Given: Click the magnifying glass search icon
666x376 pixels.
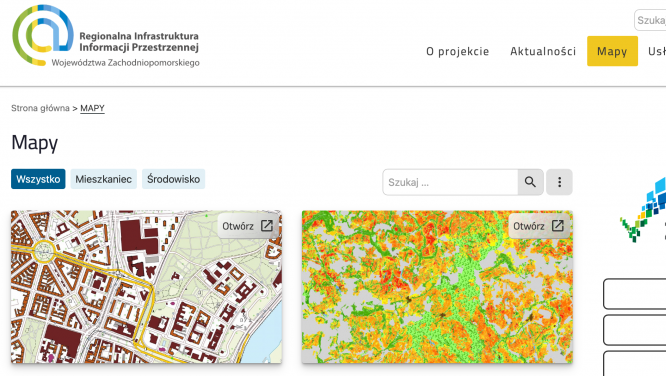Looking at the screenshot, I should (x=530, y=182).
